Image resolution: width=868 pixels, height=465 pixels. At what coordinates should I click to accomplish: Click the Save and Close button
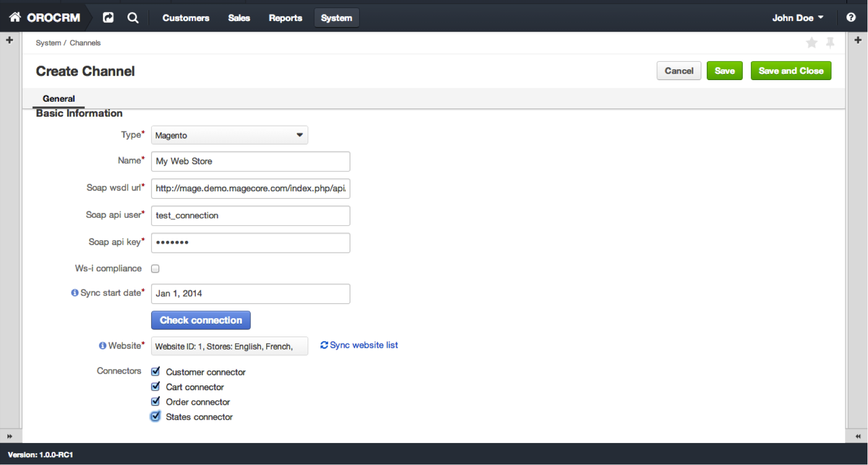click(x=791, y=70)
